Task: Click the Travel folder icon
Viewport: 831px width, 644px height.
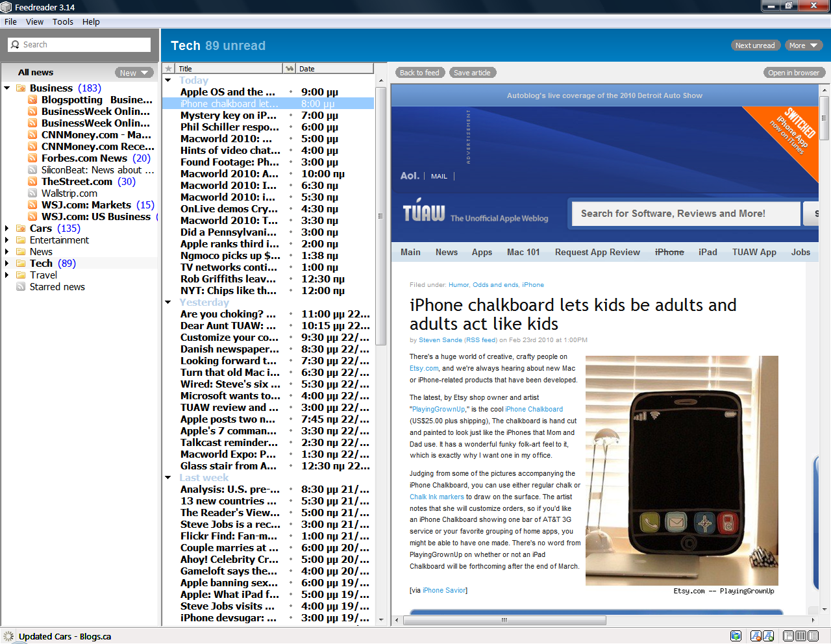Action: [x=21, y=275]
